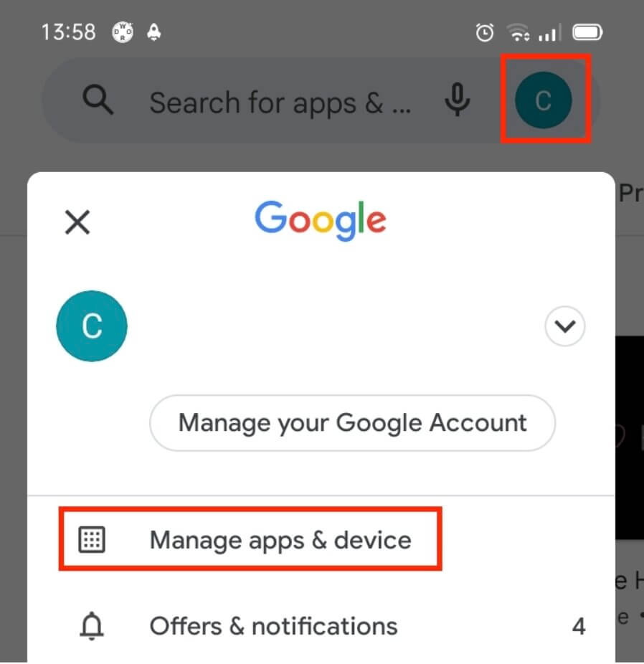Tap the bell notifications icon
The width and height of the screenshot is (644, 664).
[92, 626]
